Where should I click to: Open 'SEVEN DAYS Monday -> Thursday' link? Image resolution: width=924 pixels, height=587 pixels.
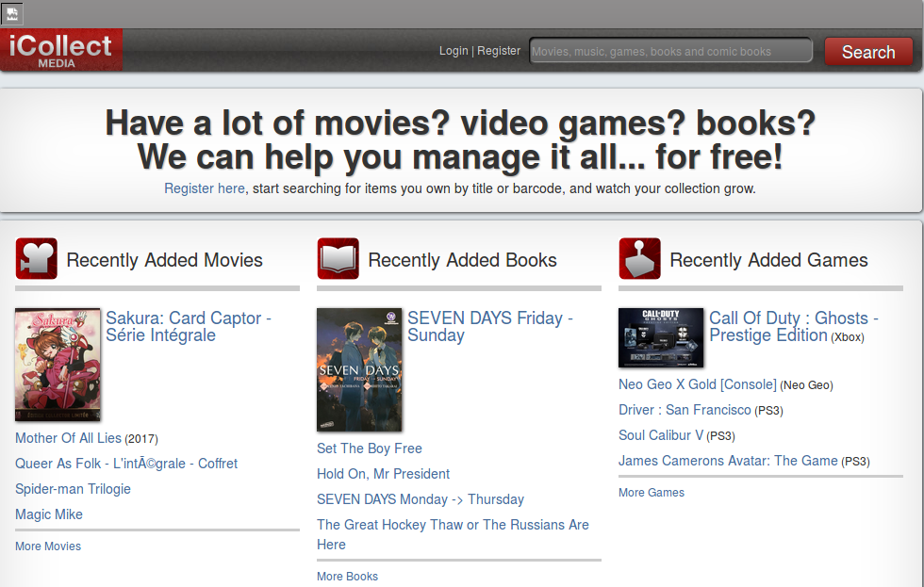421,498
